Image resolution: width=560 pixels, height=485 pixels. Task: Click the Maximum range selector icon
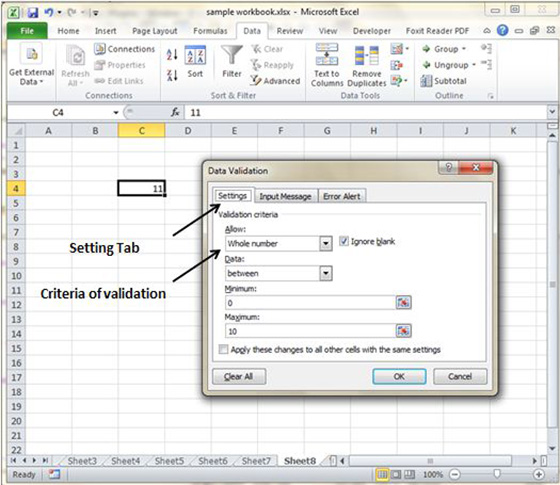[404, 331]
